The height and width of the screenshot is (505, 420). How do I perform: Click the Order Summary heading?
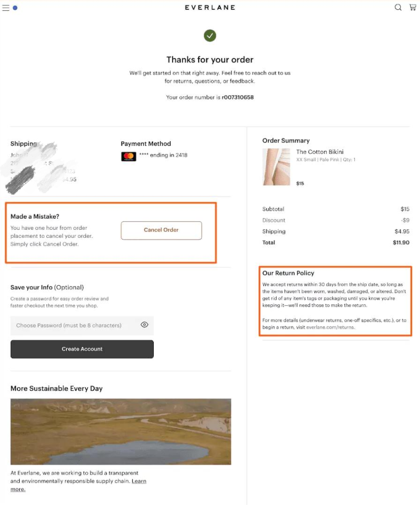click(286, 141)
